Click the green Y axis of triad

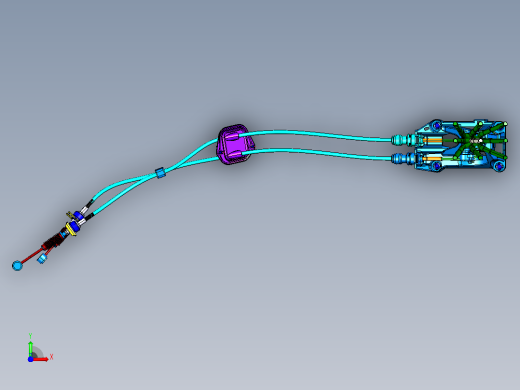[30, 349]
